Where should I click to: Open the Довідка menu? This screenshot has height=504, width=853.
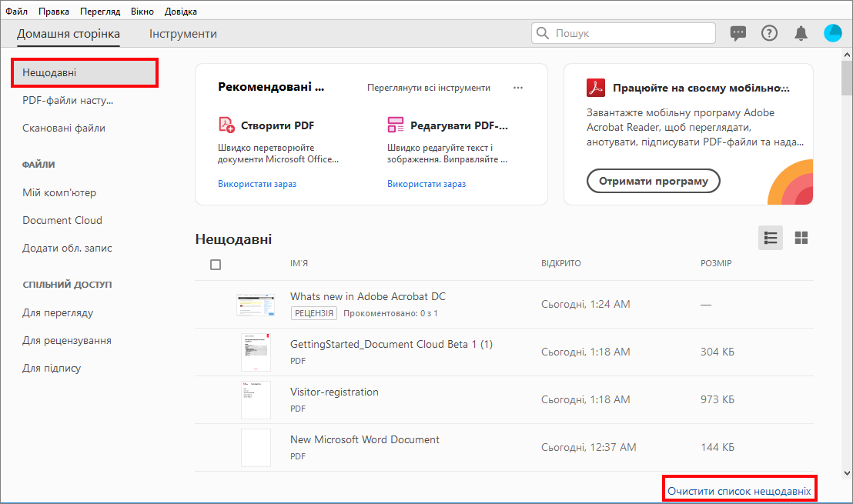point(181,11)
